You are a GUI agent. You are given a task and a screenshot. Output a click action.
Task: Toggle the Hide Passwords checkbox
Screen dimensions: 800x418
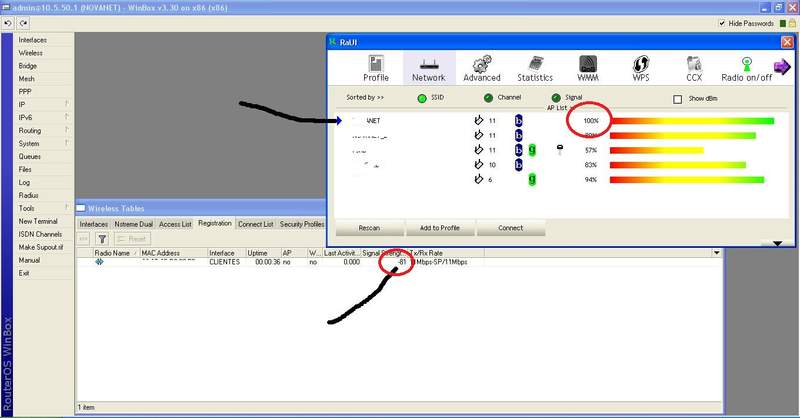pyautogui.click(x=721, y=23)
